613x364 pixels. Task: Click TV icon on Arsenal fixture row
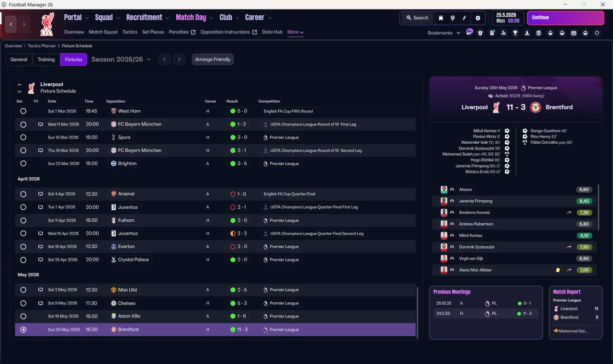[x=41, y=194]
